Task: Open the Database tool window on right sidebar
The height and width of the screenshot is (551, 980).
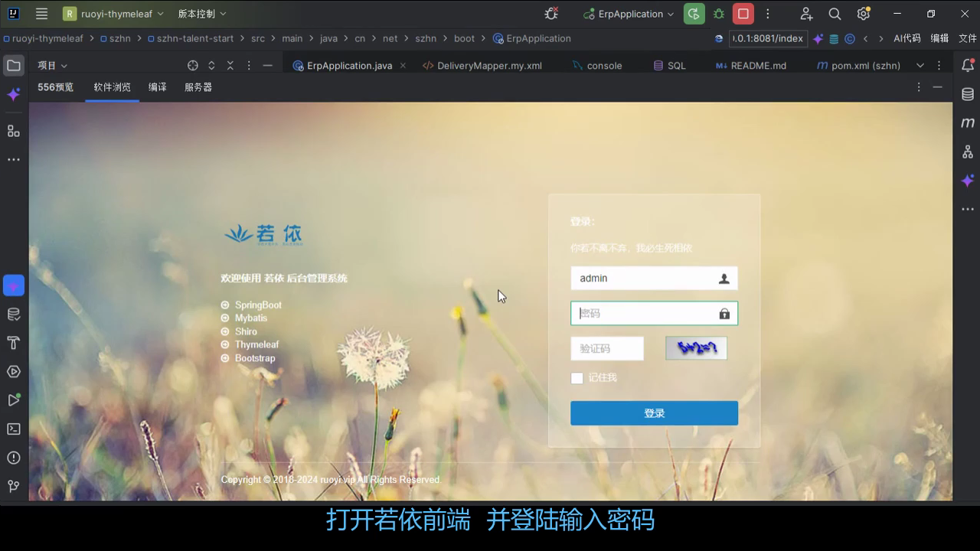Action: pos(968,94)
